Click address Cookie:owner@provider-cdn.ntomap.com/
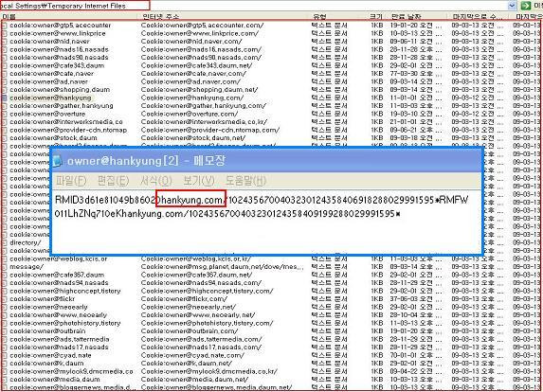Screen dimensions: 543x392 pos(210,130)
